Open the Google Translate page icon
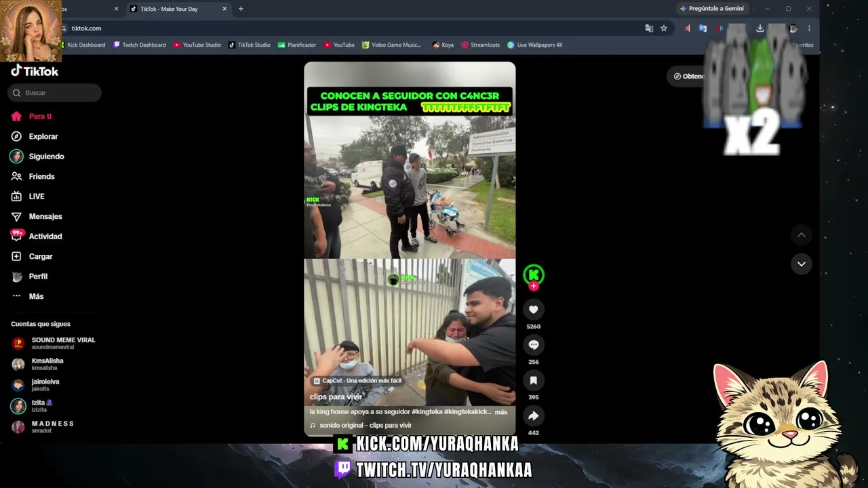868x488 pixels. pyautogui.click(x=649, y=28)
